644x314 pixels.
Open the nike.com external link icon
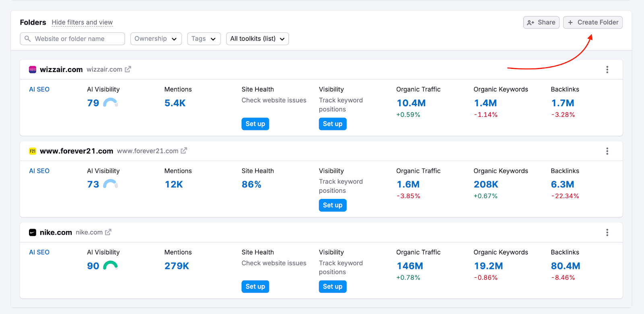point(108,232)
